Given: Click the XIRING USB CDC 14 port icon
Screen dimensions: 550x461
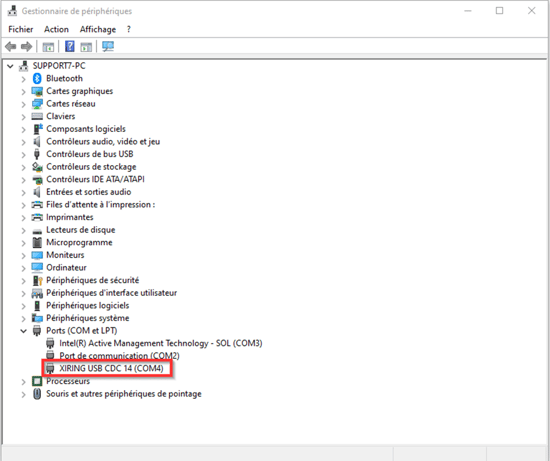Looking at the screenshot, I should 50,368.
